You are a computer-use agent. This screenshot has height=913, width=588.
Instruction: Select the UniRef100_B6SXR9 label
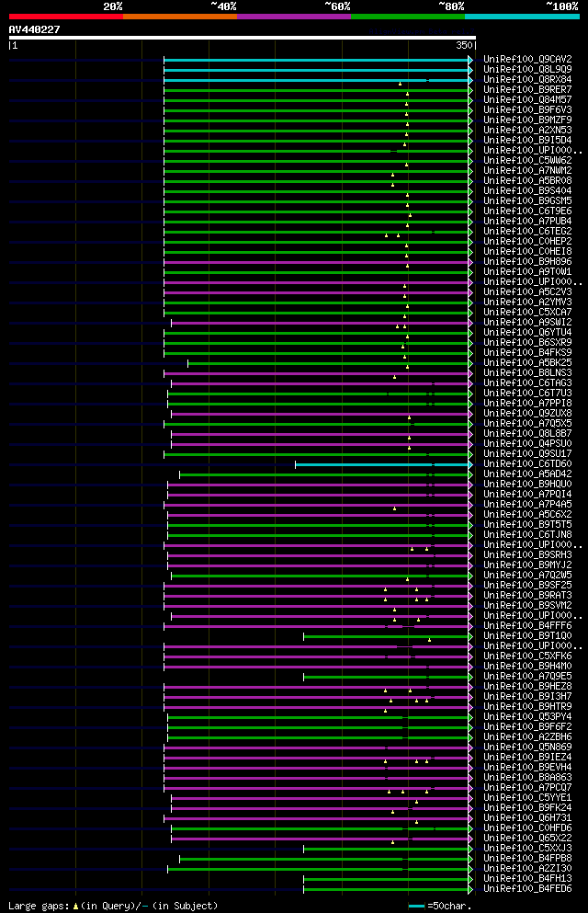pos(527,342)
